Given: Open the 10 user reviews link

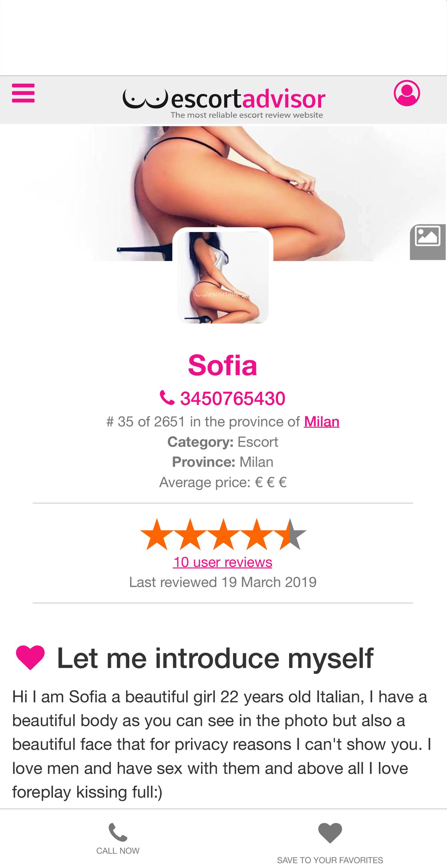Looking at the screenshot, I should (x=222, y=562).
